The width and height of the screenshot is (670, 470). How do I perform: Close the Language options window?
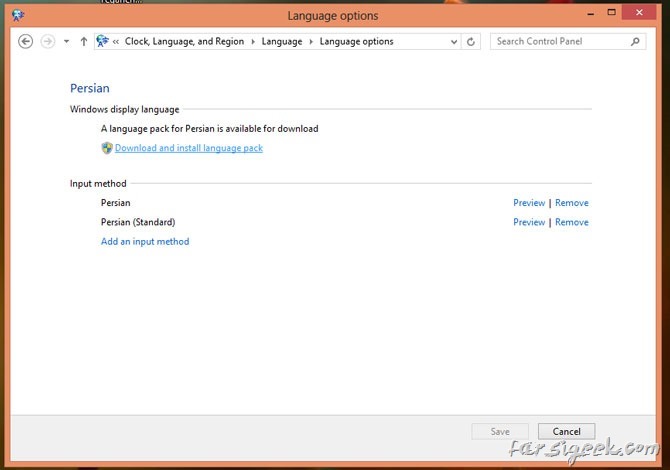[x=639, y=12]
